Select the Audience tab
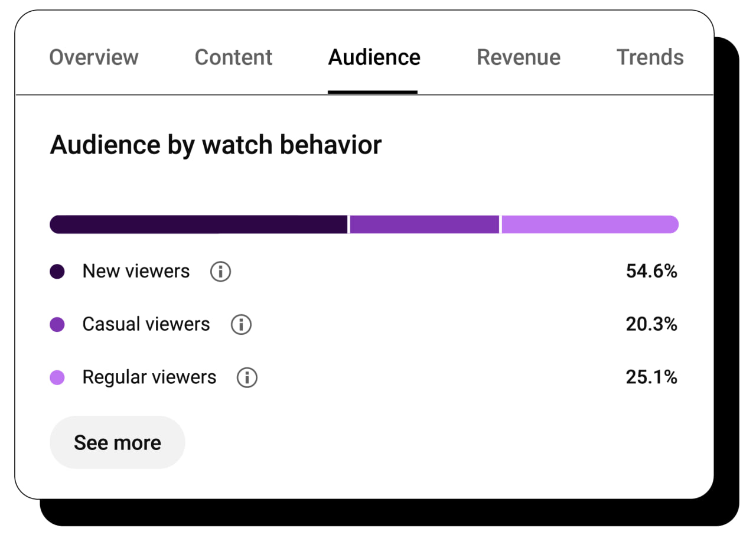756x538 pixels. pos(374,57)
